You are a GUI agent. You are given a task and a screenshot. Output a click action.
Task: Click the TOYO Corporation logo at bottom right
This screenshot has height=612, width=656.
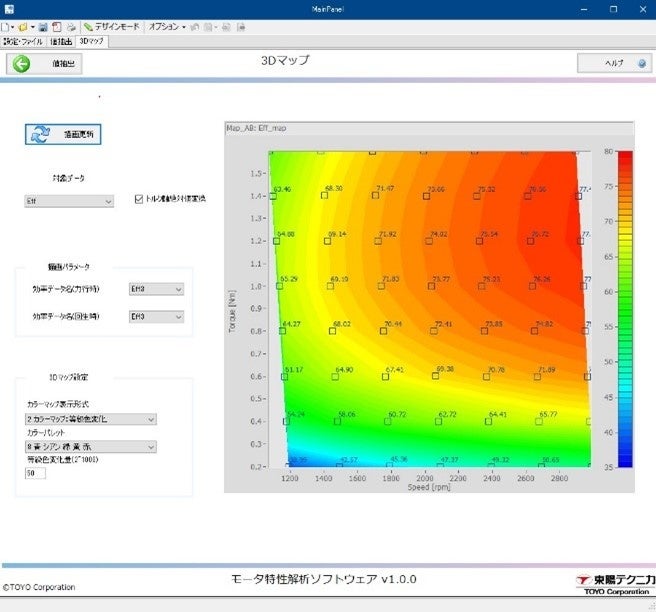tap(615, 584)
